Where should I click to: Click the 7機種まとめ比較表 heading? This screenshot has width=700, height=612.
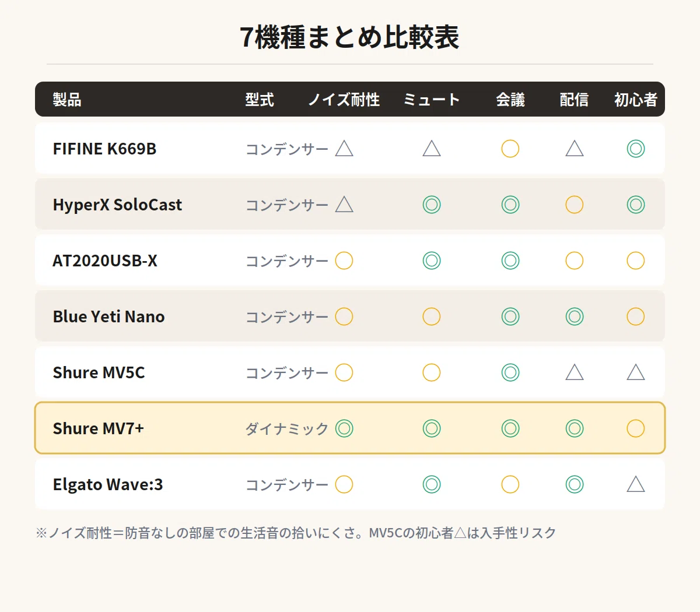click(x=350, y=37)
